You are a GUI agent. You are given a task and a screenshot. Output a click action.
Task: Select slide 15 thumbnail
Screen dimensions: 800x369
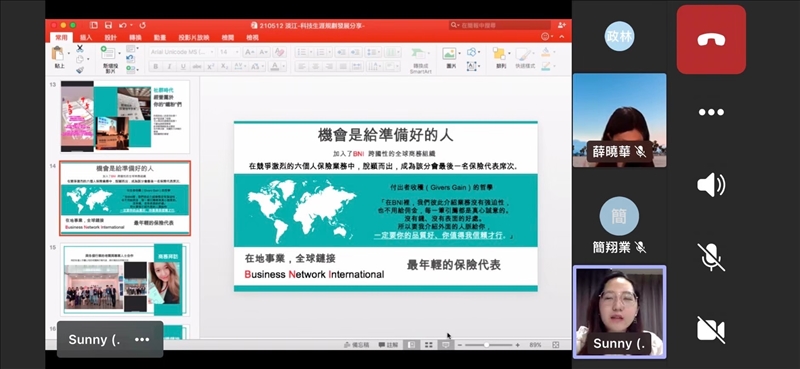tap(125, 279)
